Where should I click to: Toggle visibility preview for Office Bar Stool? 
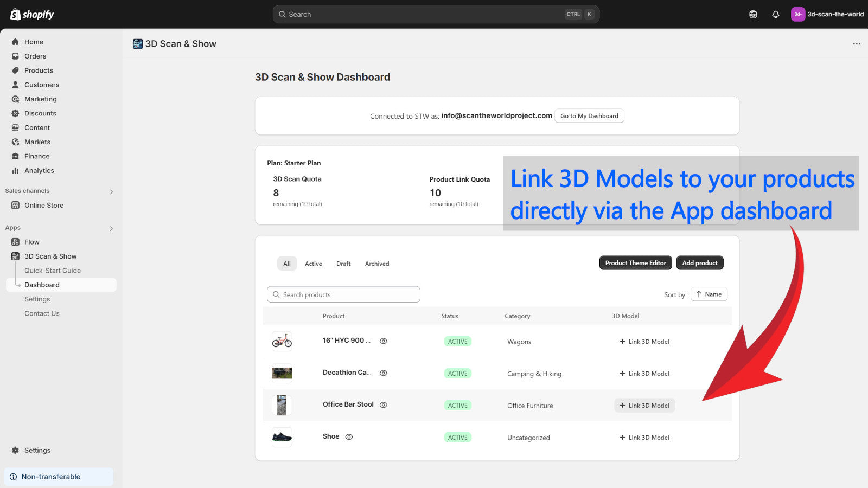point(383,404)
